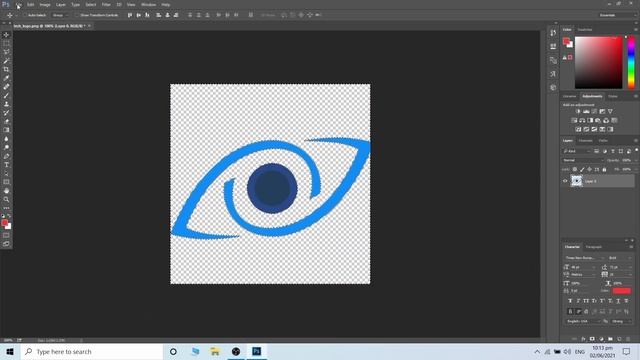Screen dimensions: 640x360
Task: Select the Gradient tool
Action: pos(6,130)
